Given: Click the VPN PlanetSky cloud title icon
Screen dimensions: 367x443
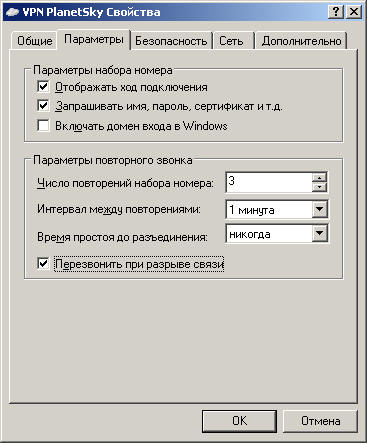Looking at the screenshot, I should pyautogui.click(x=13, y=12).
